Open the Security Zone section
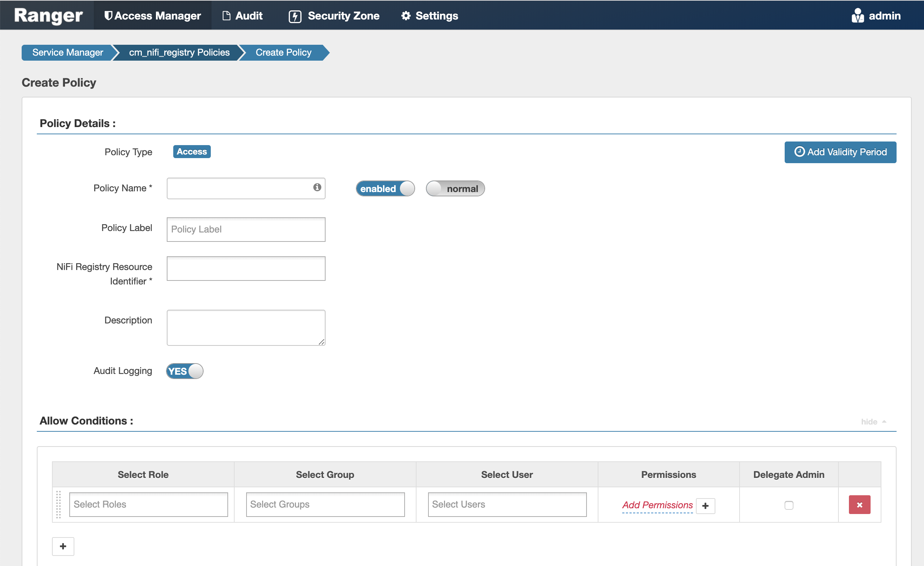 pyautogui.click(x=334, y=16)
